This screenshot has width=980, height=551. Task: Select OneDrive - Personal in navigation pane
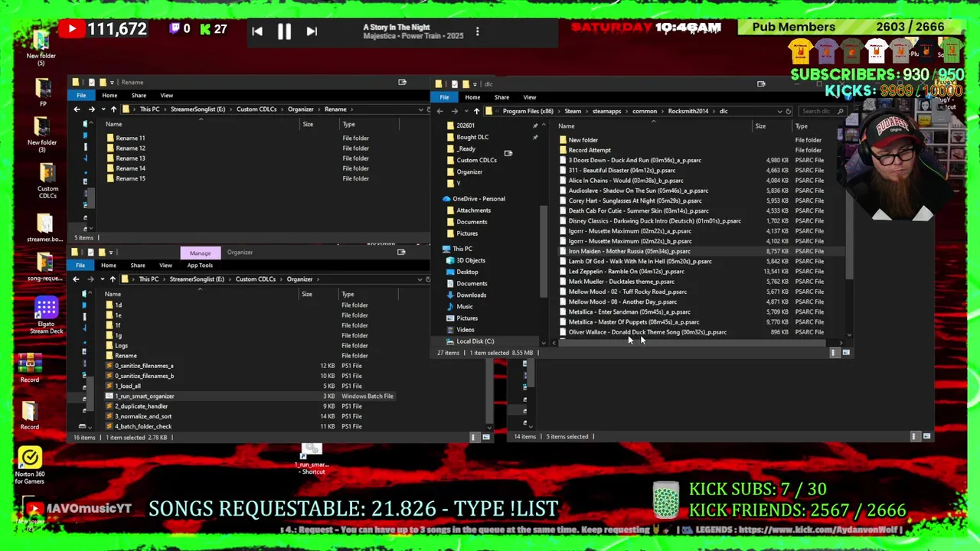(479, 199)
